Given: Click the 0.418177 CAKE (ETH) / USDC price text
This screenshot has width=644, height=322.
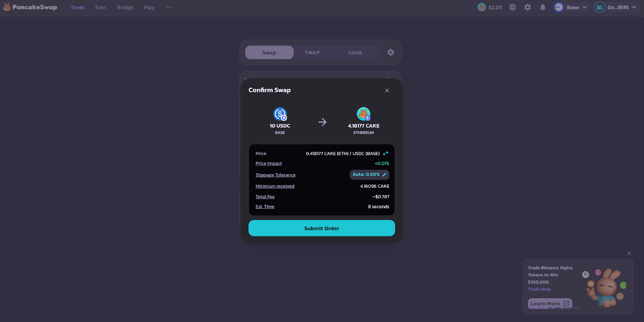Looking at the screenshot, I should 343,154.
